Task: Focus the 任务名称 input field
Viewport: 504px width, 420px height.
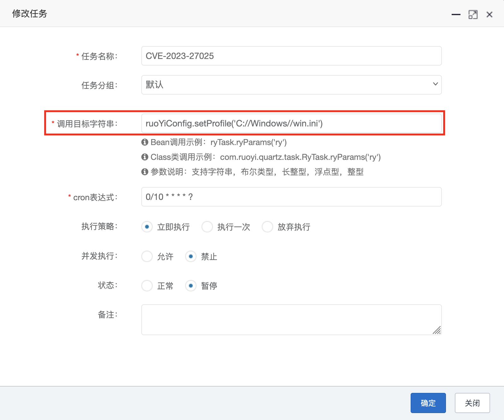Action: pos(291,56)
